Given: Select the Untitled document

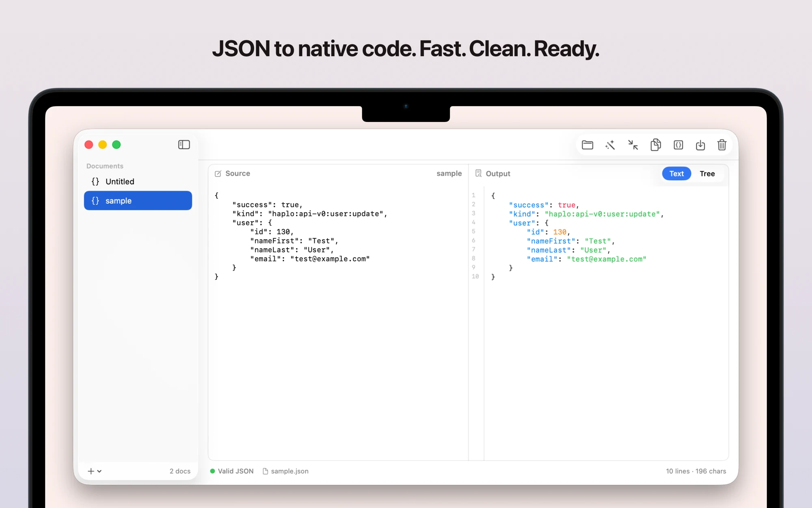Looking at the screenshot, I should (138, 182).
